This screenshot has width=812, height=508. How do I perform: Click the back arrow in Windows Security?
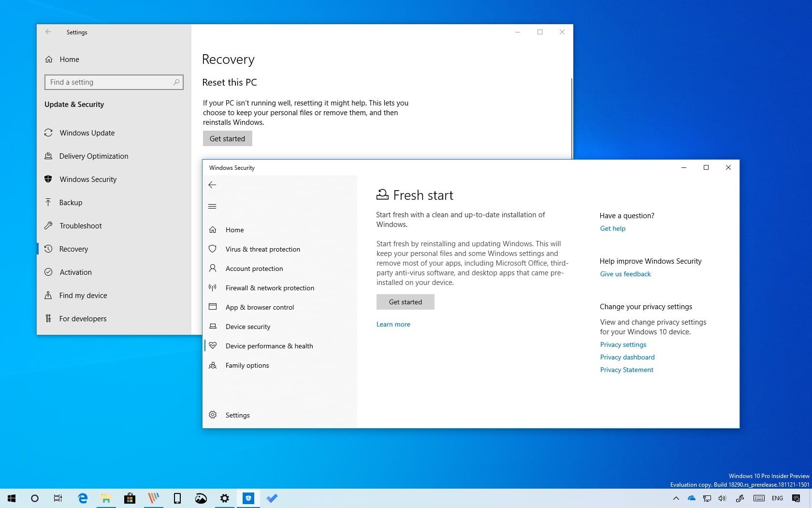pos(212,185)
